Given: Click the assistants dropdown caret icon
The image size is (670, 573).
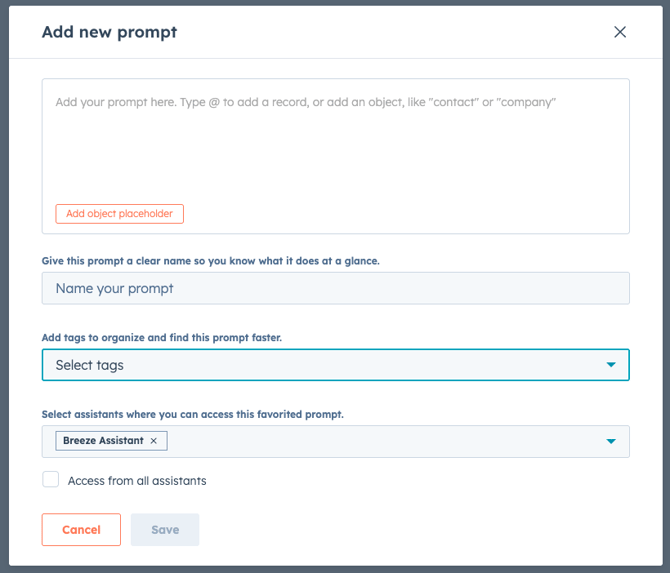Looking at the screenshot, I should [611, 441].
